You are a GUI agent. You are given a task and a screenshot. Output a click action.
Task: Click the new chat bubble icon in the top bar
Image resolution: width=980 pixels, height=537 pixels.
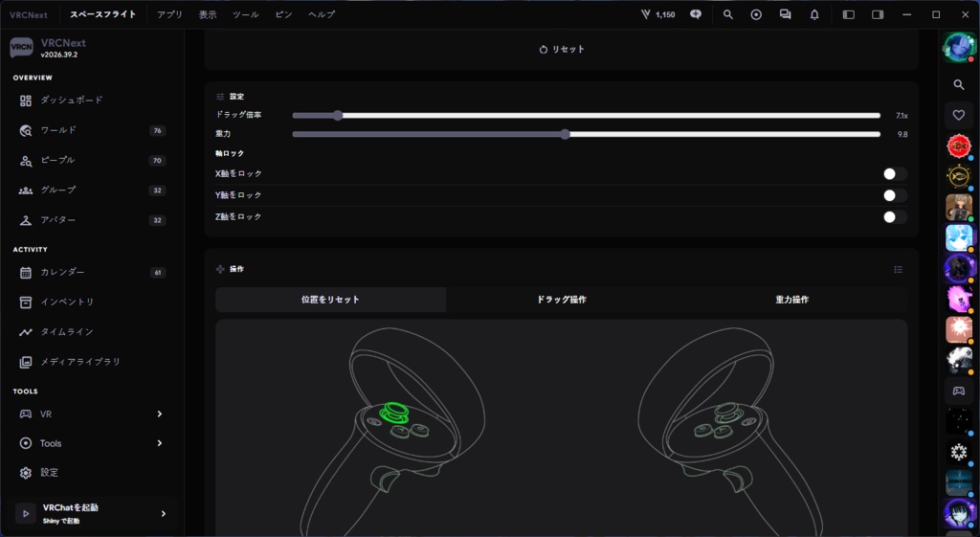(x=696, y=14)
